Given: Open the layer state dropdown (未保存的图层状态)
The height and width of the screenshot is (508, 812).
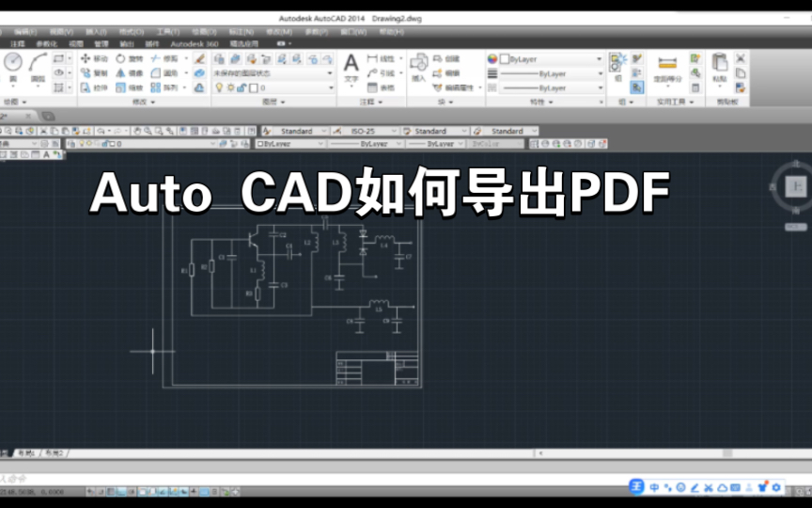Looking at the screenshot, I should (273, 73).
